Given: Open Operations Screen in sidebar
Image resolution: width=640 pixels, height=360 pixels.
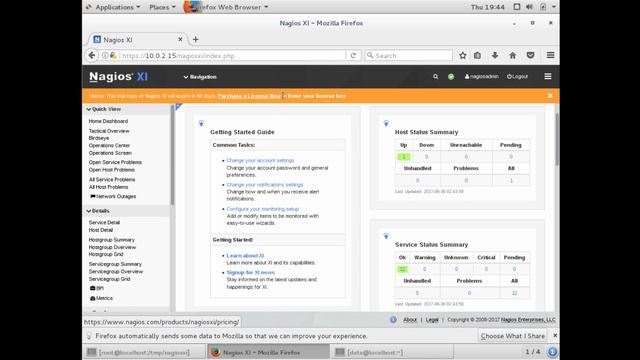Looking at the screenshot, I should (x=110, y=153).
